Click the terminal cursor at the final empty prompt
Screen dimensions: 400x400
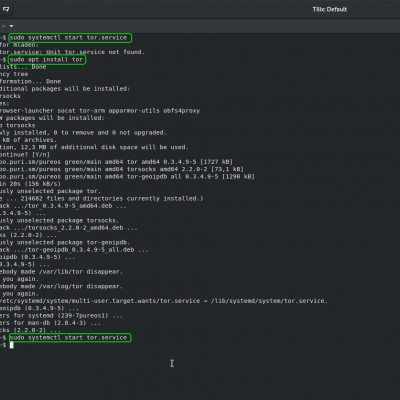[x=12, y=345]
